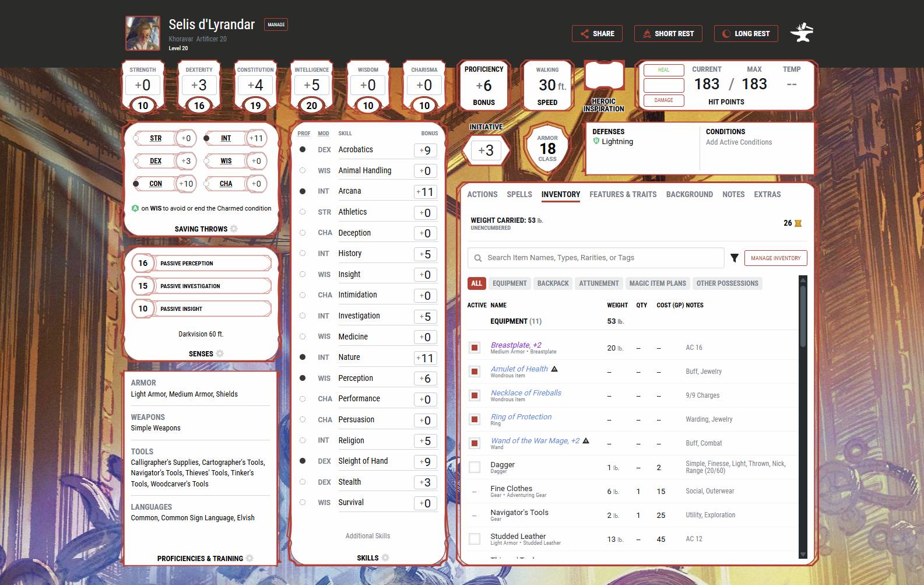Open the Features & Traits tab
This screenshot has width=924, height=585.
click(x=623, y=194)
